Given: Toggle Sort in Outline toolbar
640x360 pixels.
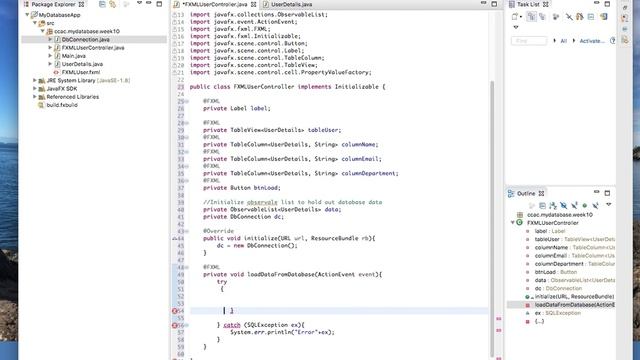Looking at the screenshot, I should pyautogui.click(x=553, y=206).
